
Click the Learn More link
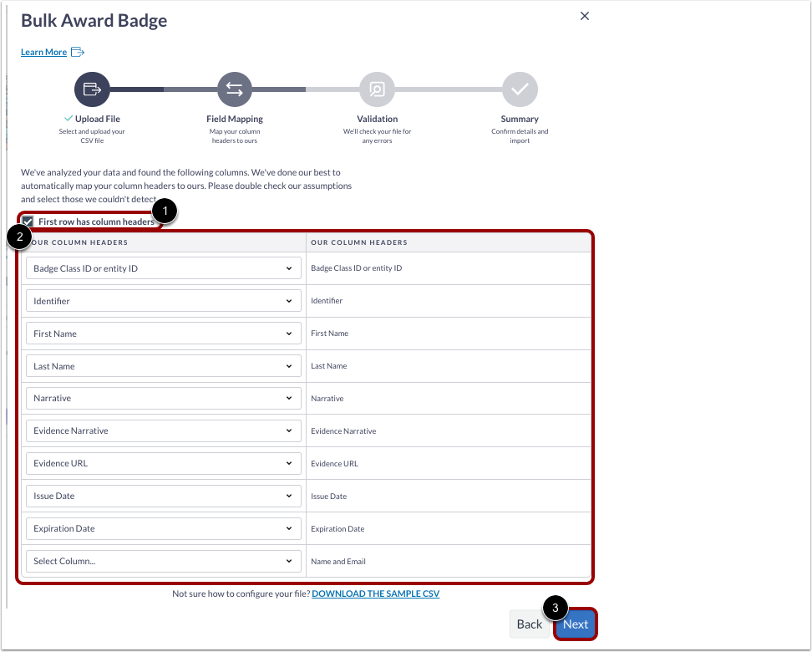pyautogui.click(x=43, y=52)
